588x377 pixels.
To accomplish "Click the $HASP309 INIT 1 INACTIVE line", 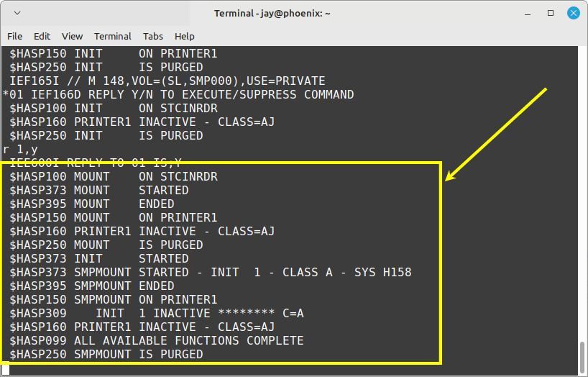I will click(x=157, y=313).
